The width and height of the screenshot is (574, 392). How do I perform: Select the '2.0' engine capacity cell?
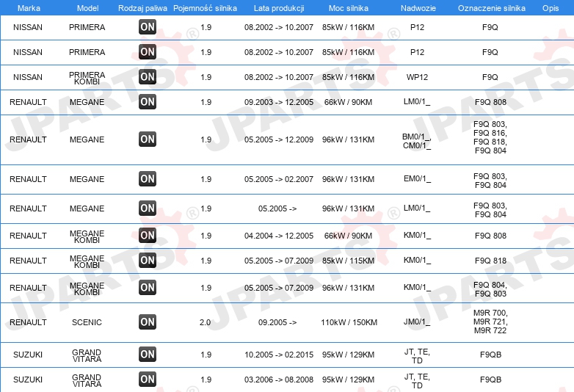coord(205,322)
